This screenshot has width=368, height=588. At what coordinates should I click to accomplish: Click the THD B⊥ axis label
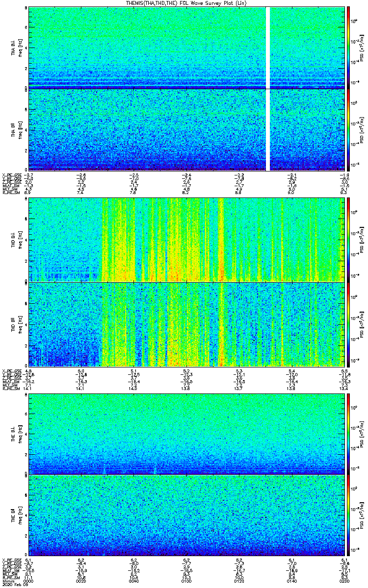[x=13, y=240]
